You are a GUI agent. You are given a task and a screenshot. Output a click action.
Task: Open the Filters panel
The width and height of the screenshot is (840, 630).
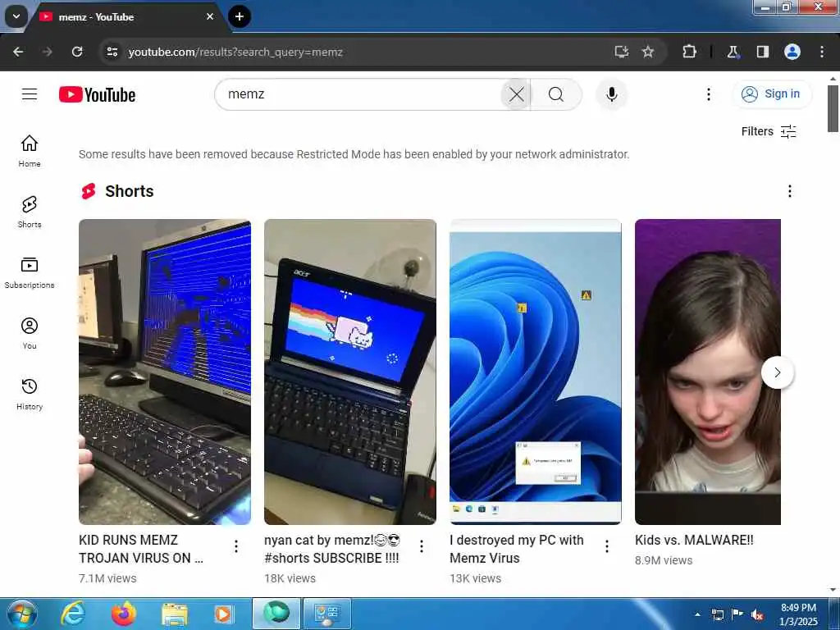point(769,132)
